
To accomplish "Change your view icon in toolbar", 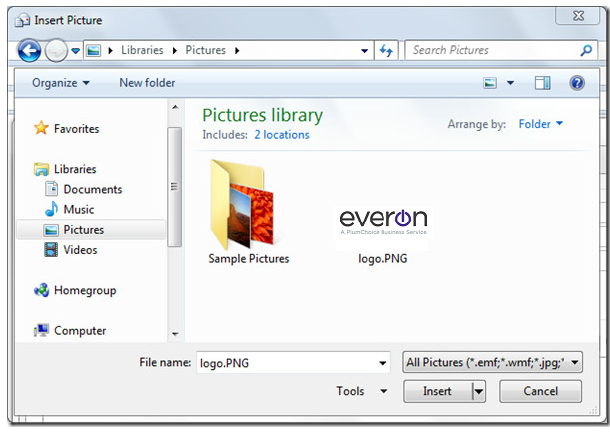I will [490, 83].
